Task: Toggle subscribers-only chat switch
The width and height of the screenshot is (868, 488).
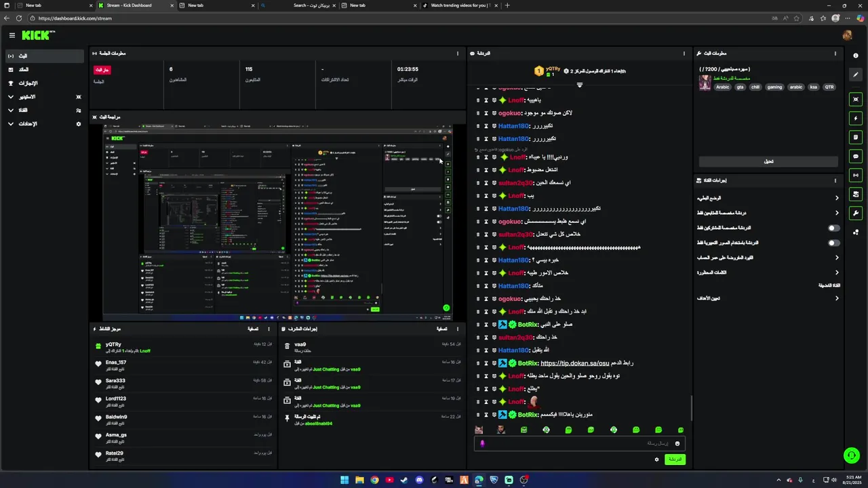Action: 833,228
